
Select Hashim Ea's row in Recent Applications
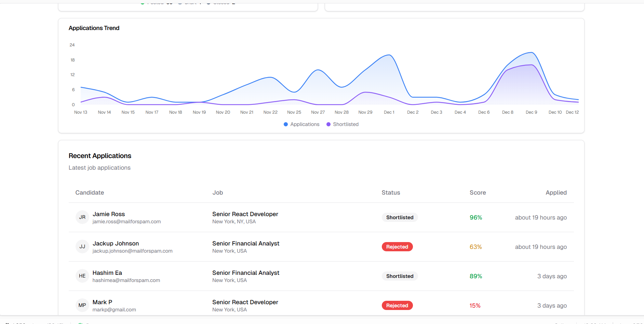(x=308, y=276)
